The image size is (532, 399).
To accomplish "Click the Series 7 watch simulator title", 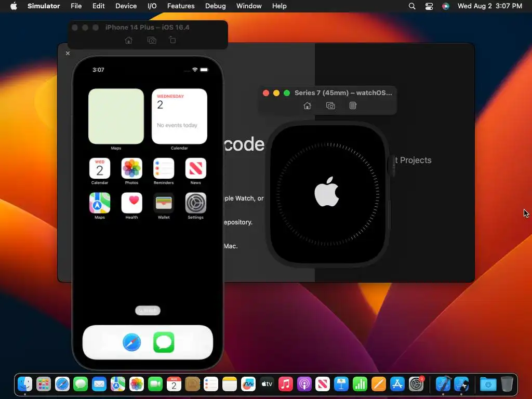I will pyautogui.click(x=343, y=92).
